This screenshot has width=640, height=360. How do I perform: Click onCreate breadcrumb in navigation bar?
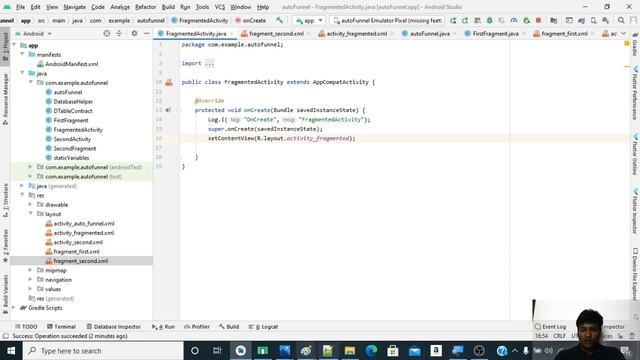coord(250,20)
